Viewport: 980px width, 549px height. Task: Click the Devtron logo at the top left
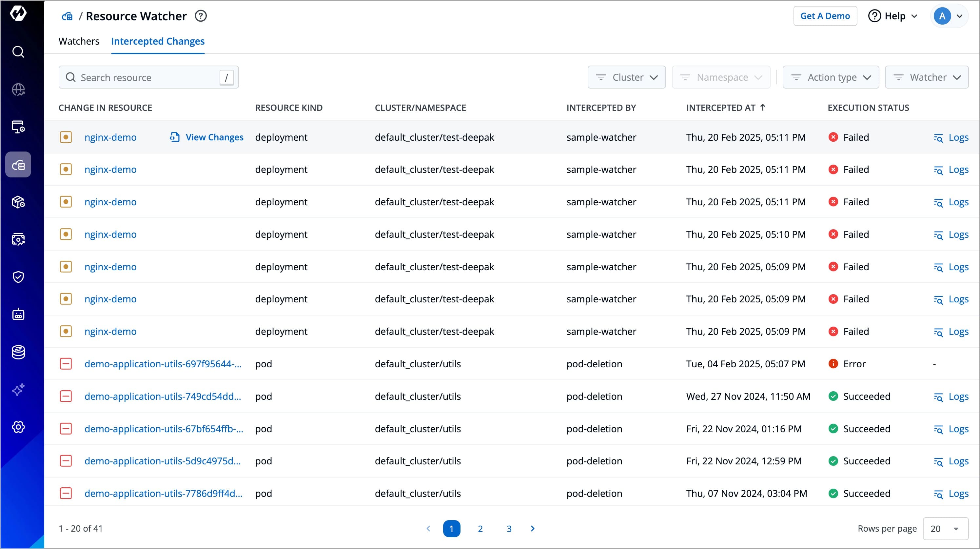tap(18, 13)
